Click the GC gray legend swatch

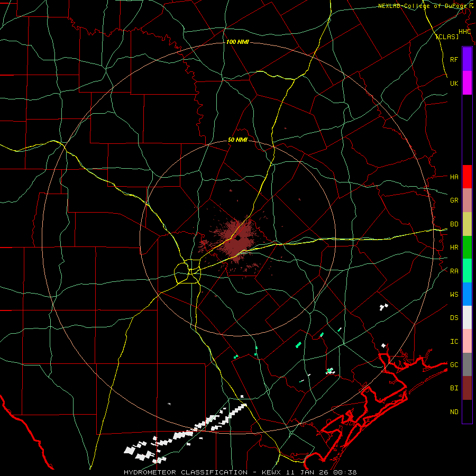click(x=467, y=364)
